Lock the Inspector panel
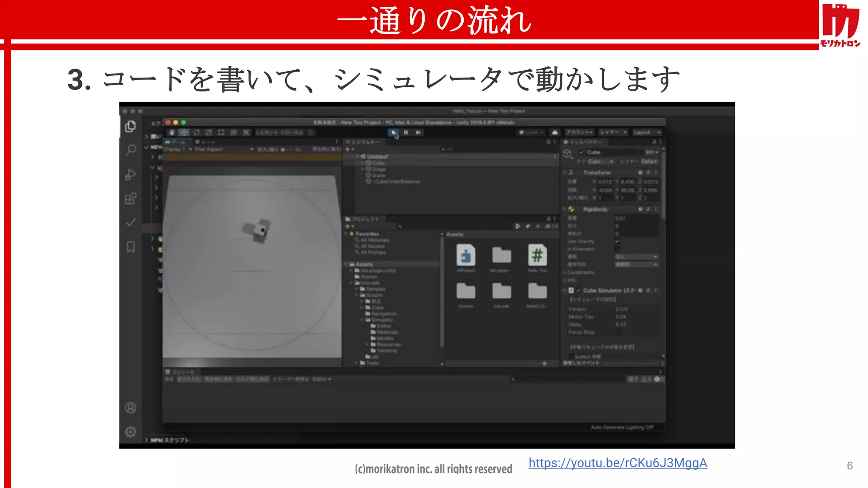868x488 pixels. [654, 142]
